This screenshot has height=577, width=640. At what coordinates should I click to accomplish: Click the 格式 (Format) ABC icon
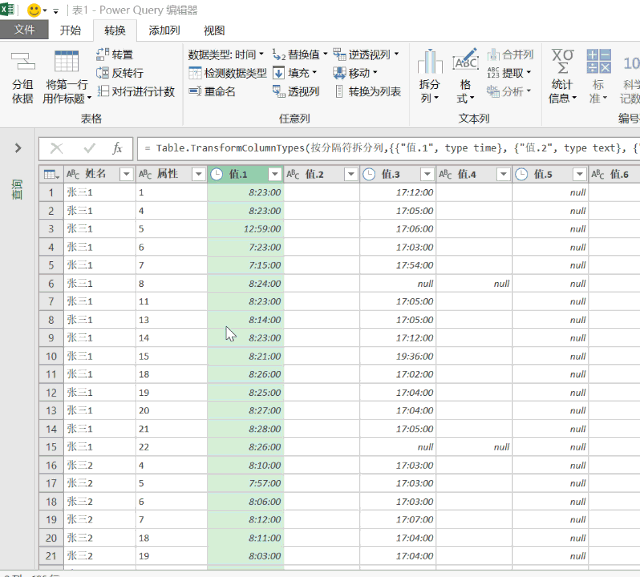click(465, 60)
